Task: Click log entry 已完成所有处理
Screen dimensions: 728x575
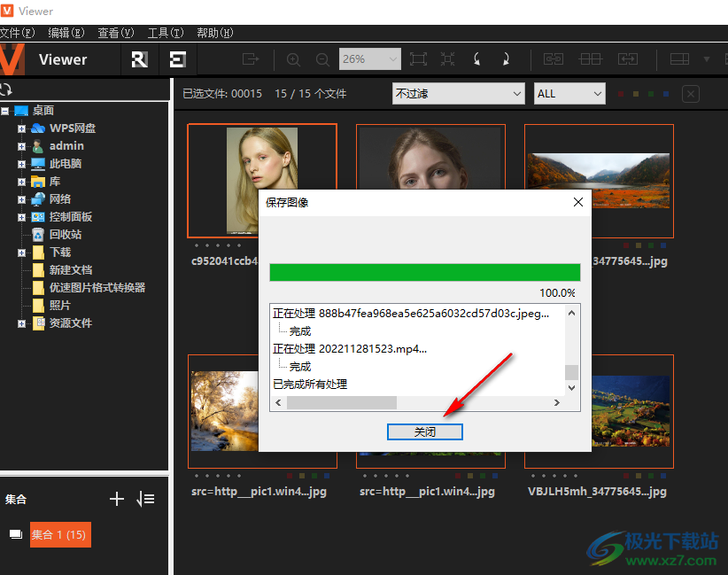Action: (310, 385)
